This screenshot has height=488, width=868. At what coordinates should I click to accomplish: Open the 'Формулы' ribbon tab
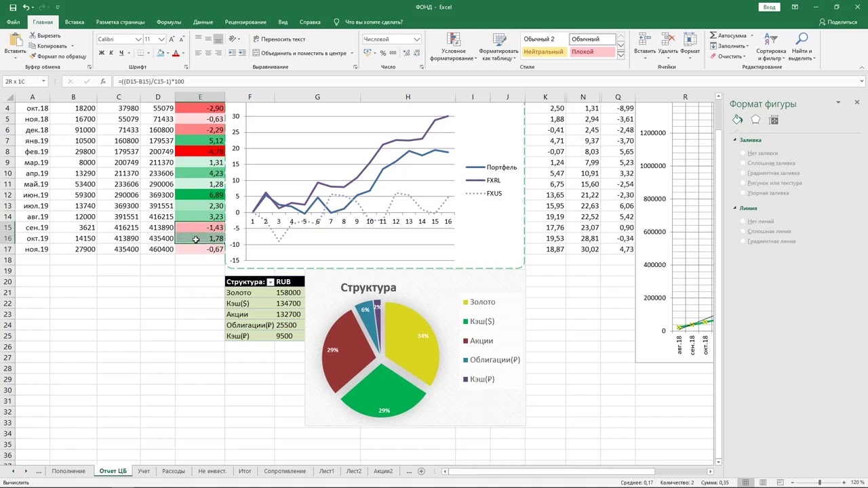coord(169,22)
